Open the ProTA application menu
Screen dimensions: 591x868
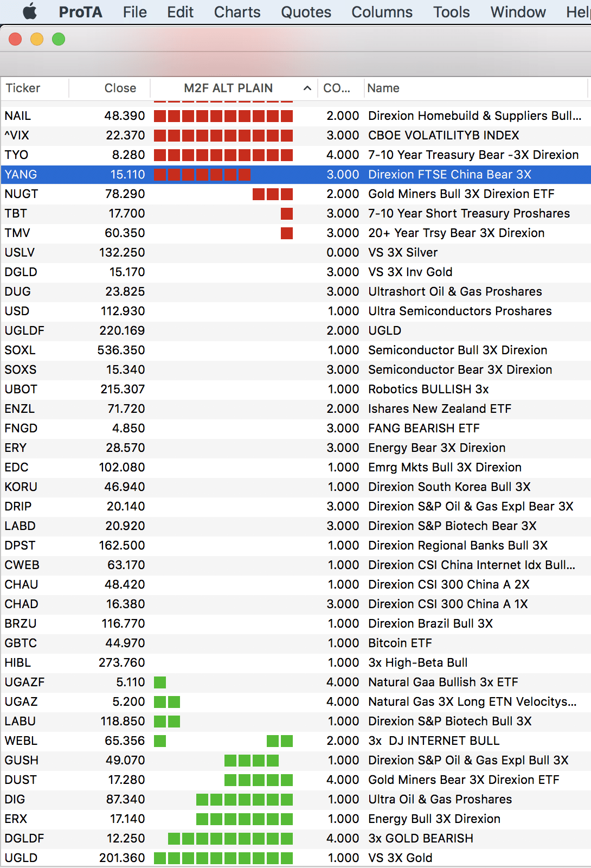(80, 12)
